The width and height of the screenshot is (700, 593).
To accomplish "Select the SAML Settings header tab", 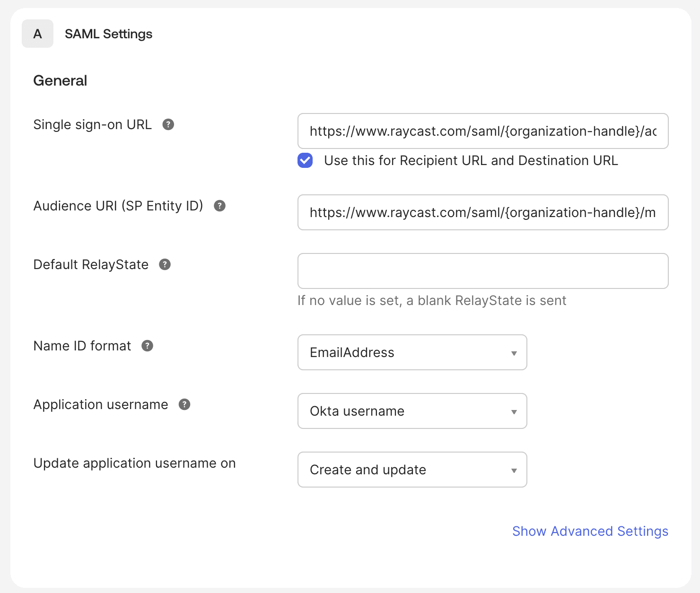I will click(x=109, y=34).
